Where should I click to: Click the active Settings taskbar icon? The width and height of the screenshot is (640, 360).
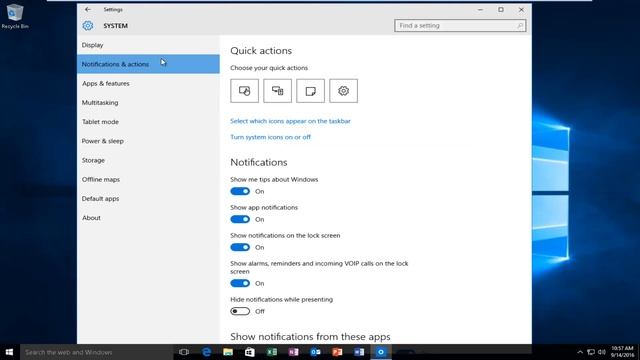tap(381, 352)
